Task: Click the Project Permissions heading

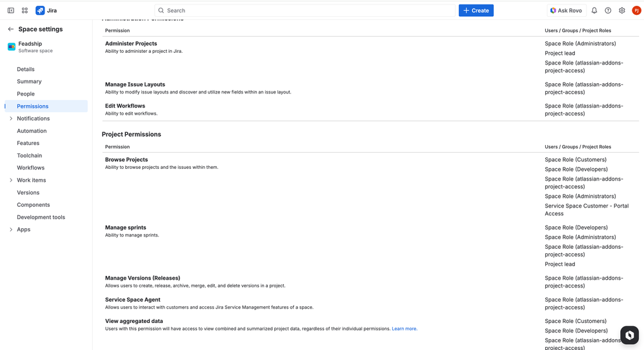Action: 132,134
